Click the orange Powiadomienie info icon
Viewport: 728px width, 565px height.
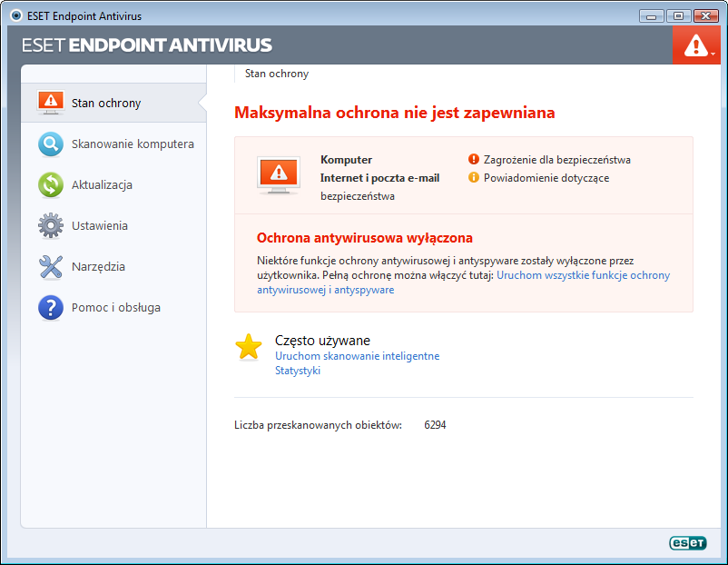pyautogui.click(x=474, y=177)
